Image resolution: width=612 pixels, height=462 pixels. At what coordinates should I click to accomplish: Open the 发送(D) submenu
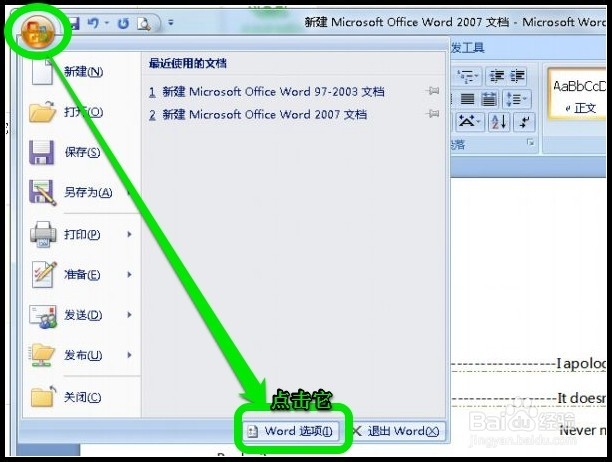point(81,315)
